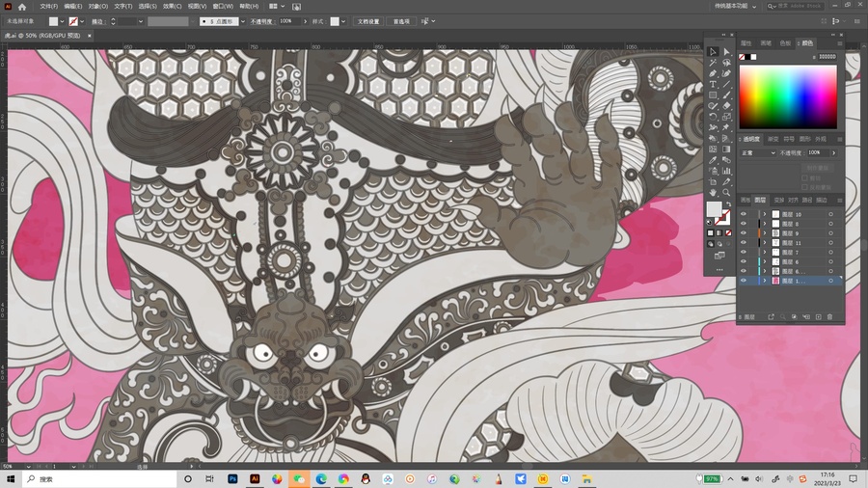The height and width of the screenshot is (488, 868).
Task: Open fill color dropdown in control bar
Action: click(x=62, y=21)
